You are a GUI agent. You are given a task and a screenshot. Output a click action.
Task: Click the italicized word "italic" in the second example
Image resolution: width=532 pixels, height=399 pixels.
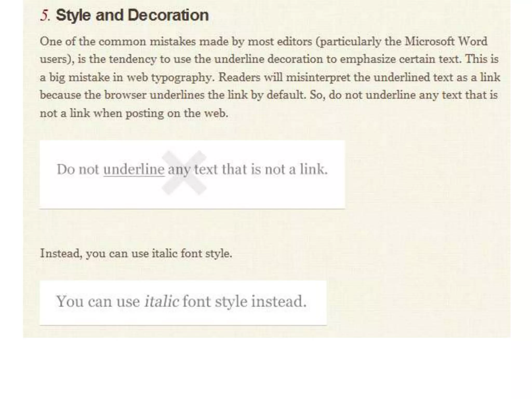[x=162, y=301]
